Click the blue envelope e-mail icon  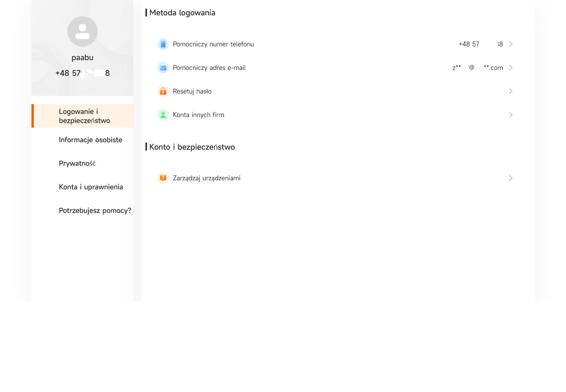(x=163, y=68)
